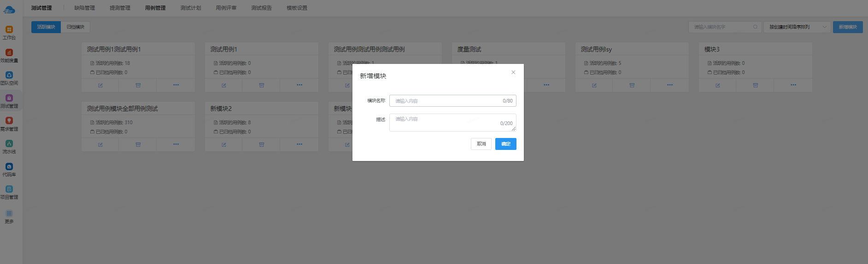The image size is (868, 264).
Task: Click the 描述 textarea in the dialog
Action: click(453, 122)
